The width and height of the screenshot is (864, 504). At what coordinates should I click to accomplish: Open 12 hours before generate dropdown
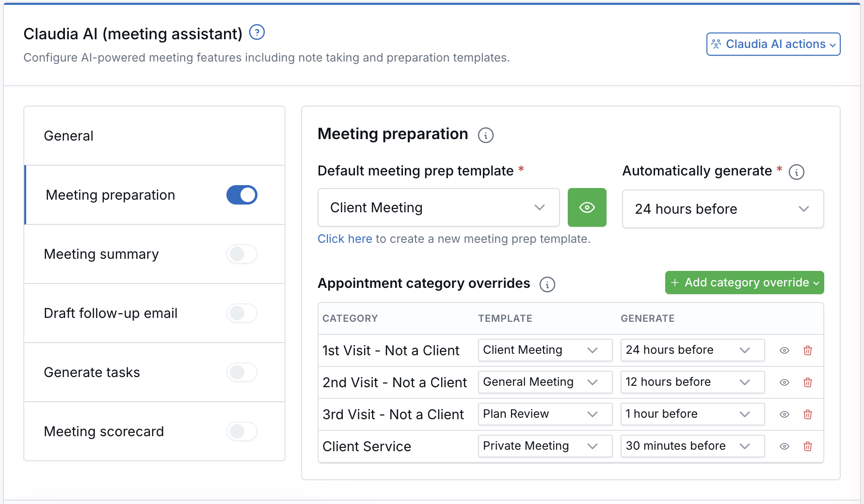[692, 382]
